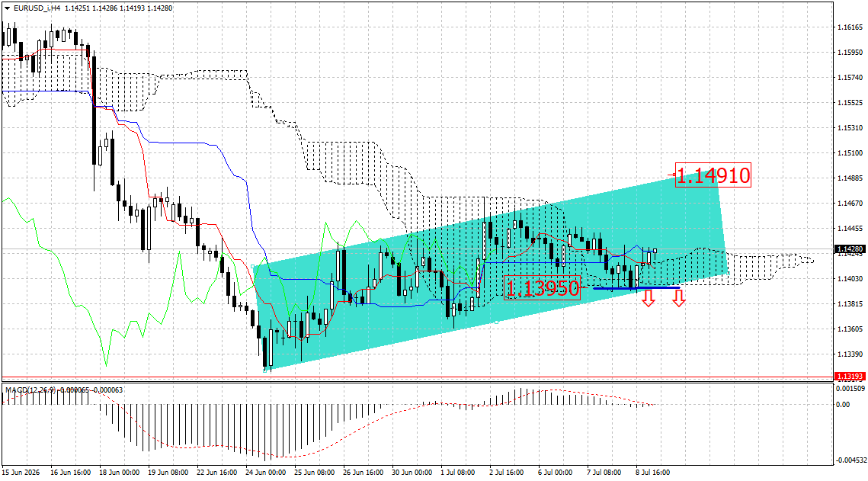Click the 1.15740 price axis label
The height and width of the screenshot is (481, 868).
pyautogui.click(x=850, y=78)
